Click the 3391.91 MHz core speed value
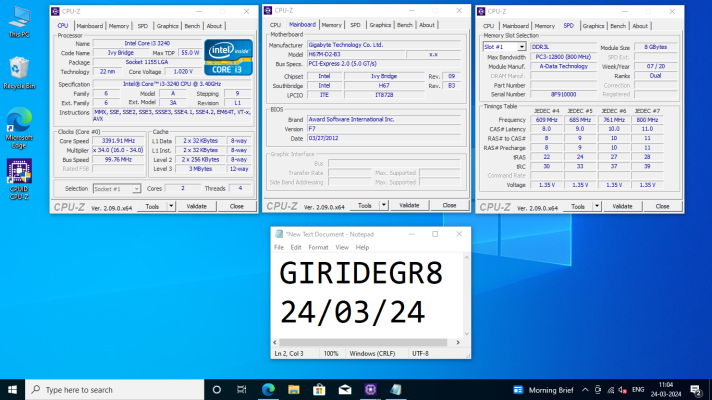712x400 pixels. tap(119, 141)
